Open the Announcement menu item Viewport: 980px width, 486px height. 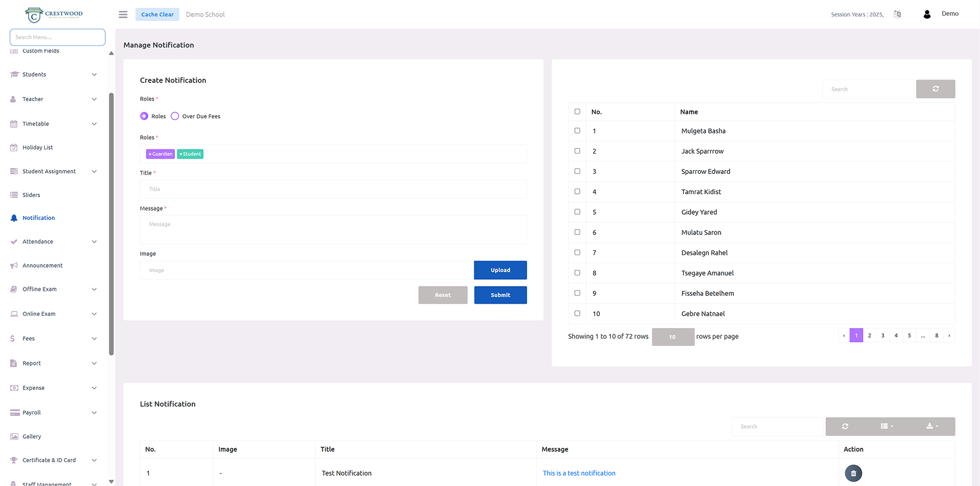[42, 266]
